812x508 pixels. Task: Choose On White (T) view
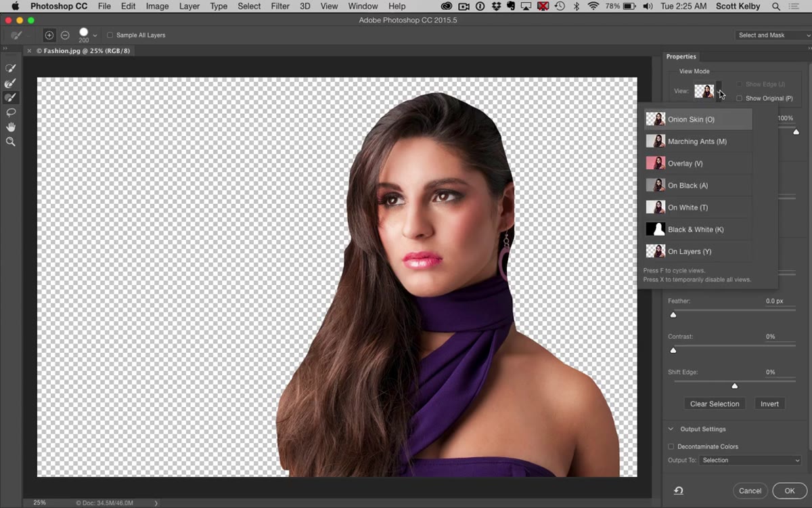pyautogui.click(x=698, y=207)
